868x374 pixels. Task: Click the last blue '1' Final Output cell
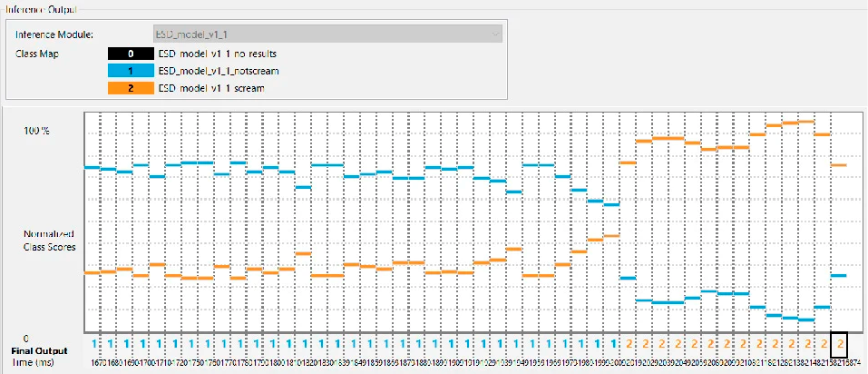coord(611,344)
